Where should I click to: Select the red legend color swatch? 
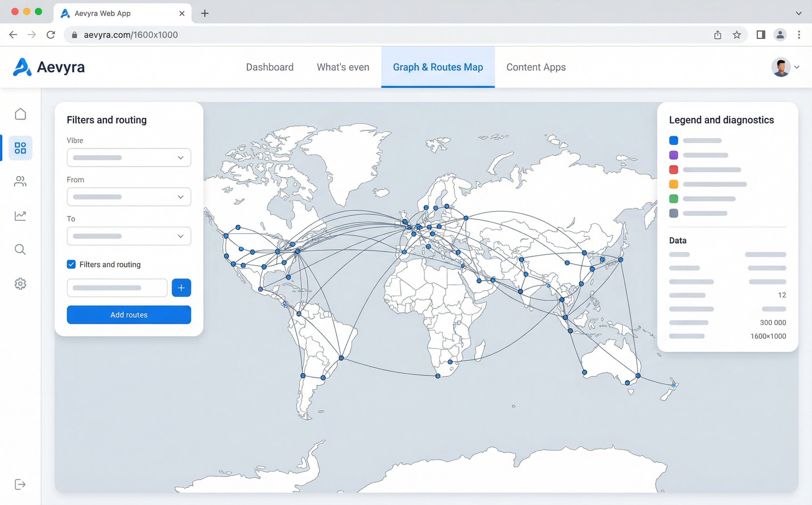tap(674, 169)
